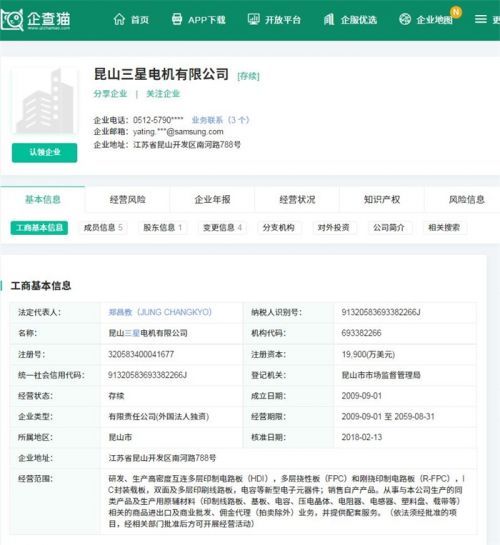Click the header address 江苏省昆山开发区南河路788号

187,145
